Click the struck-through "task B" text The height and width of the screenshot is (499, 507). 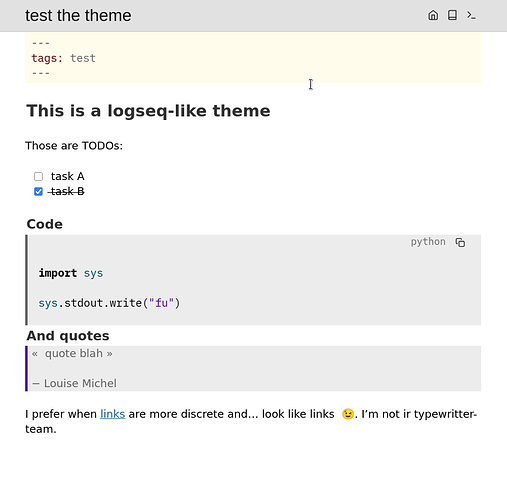pyautogui.click(x=67, y=192)
